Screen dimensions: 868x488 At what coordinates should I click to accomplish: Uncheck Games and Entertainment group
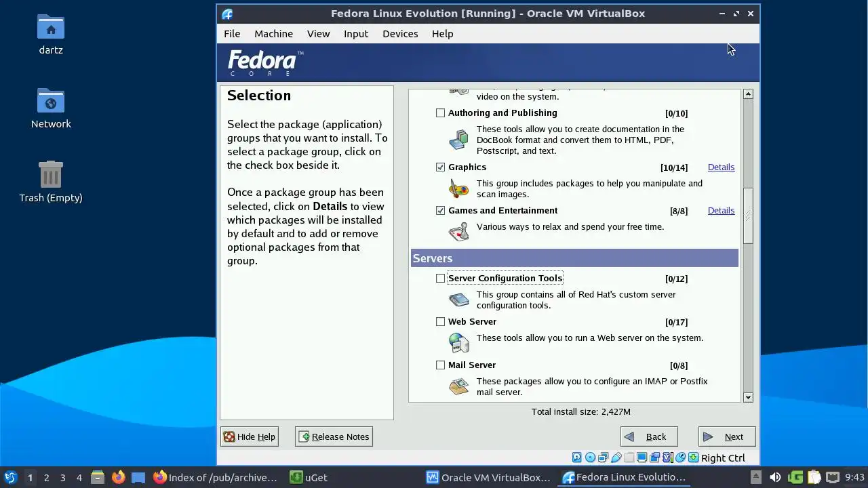(440, 211)
